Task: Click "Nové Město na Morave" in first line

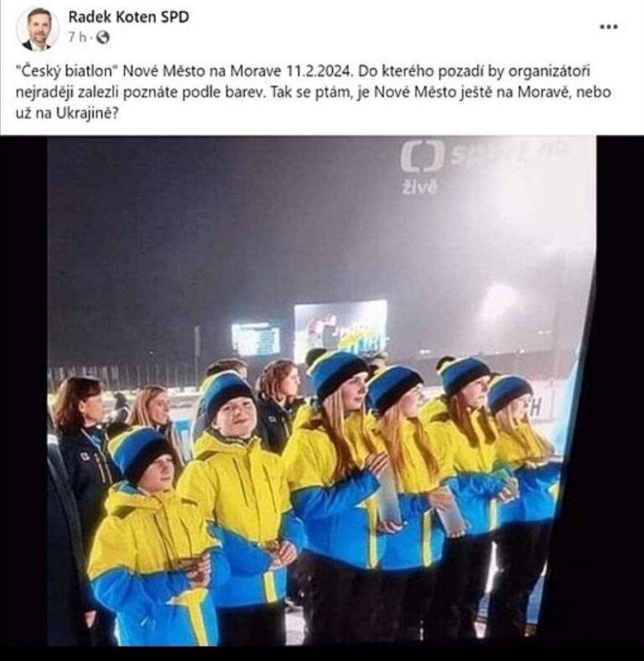Action: pyautogui.click(x=202, y=71)
